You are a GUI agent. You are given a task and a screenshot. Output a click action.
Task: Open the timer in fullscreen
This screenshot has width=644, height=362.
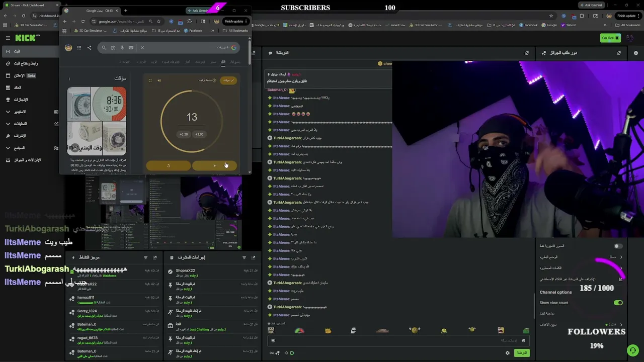point(150,80)
